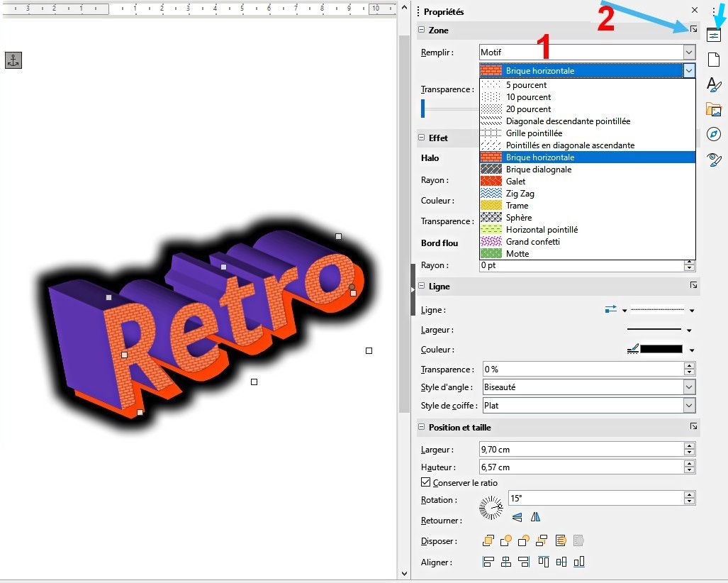The image size is (728, 583).
Task: Select '5 pourcent' pattern
Action: click(588, 85)
